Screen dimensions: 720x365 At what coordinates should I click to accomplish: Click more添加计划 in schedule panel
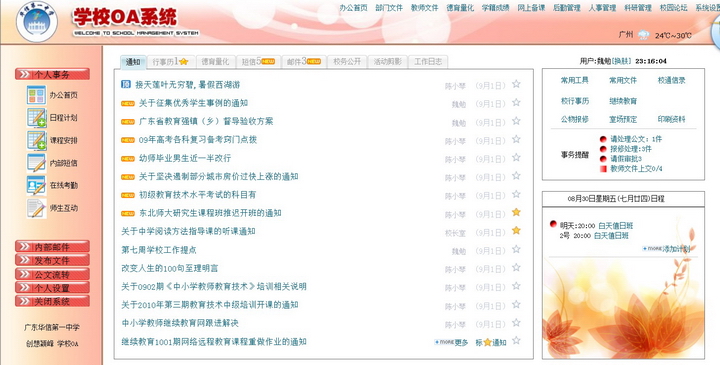[x=666, y=249]
